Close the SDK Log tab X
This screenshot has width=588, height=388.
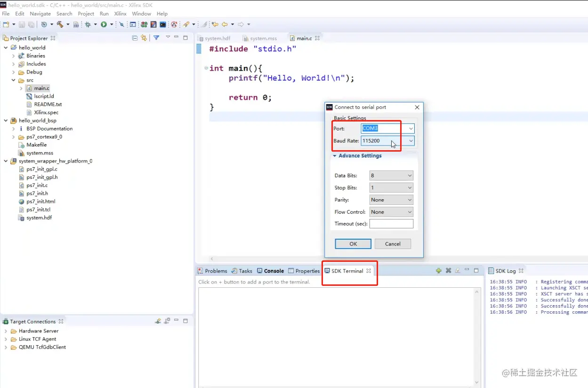tap(521, 271)
